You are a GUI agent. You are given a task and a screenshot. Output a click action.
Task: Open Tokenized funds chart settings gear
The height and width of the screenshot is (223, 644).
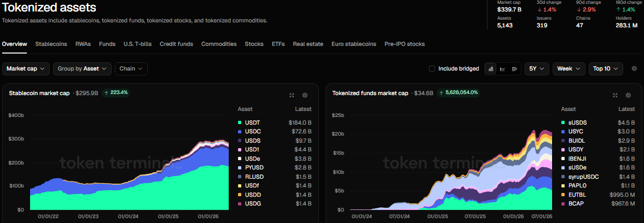tap(628, 95)
